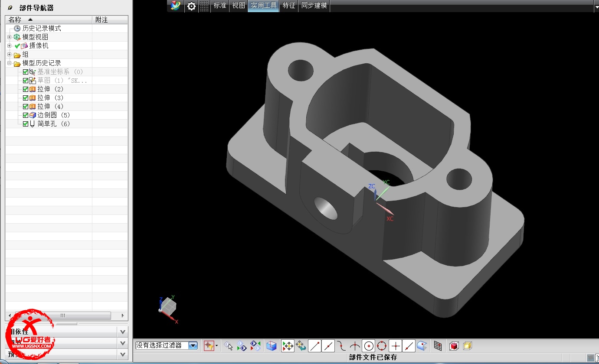Screen dimensions: 599x364
Task: Toggle Existing Point plus snap icon
Action: tap(396, 346)
